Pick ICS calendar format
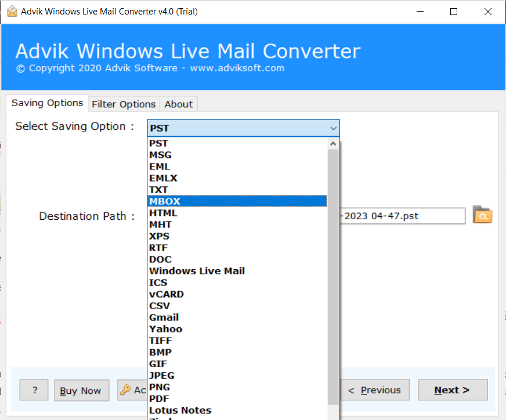 point(237,283)
